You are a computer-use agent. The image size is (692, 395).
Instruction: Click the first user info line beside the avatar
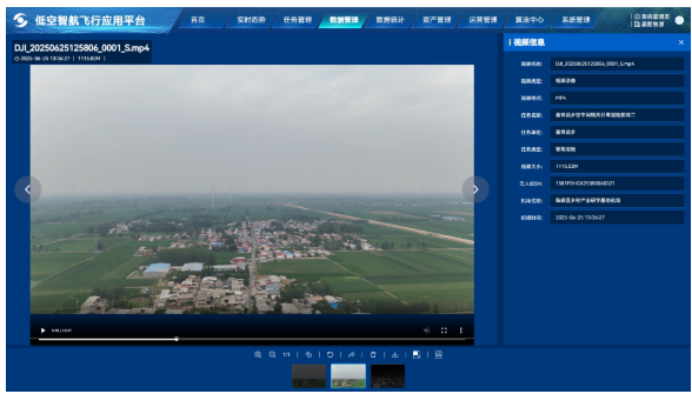(652, 17)
